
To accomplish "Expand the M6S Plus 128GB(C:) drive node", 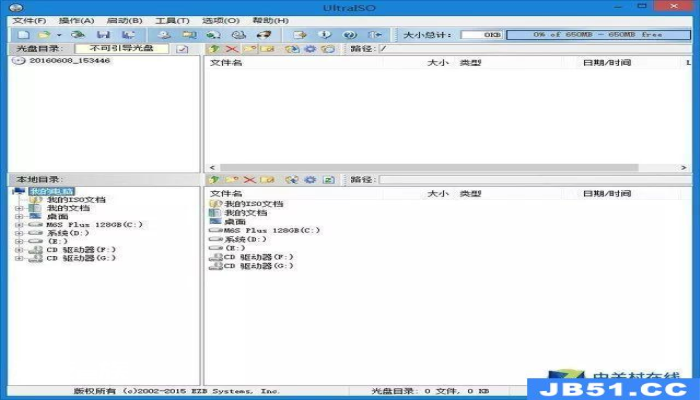I will 19,225.
